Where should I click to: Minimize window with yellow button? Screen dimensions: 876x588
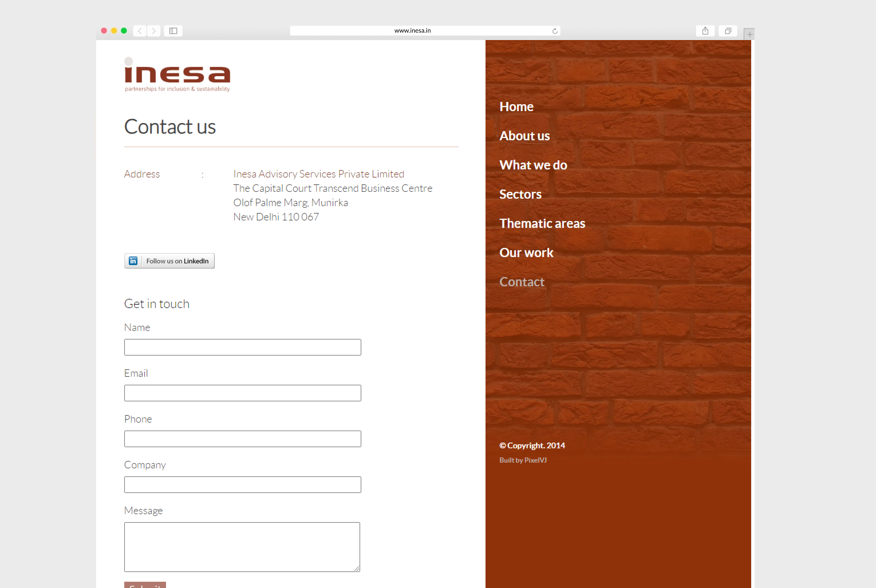pos(114,31)
